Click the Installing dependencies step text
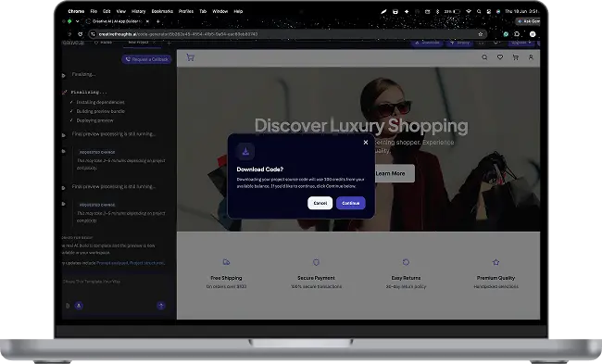Viewport: 602px width, 364px height. 100,102
